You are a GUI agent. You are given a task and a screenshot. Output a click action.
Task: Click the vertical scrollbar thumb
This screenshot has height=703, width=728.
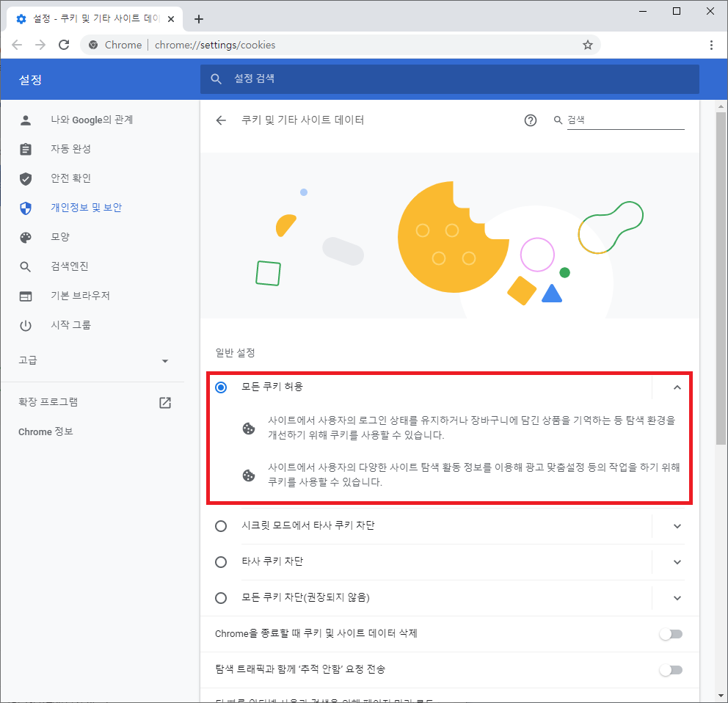click(721, 277)
